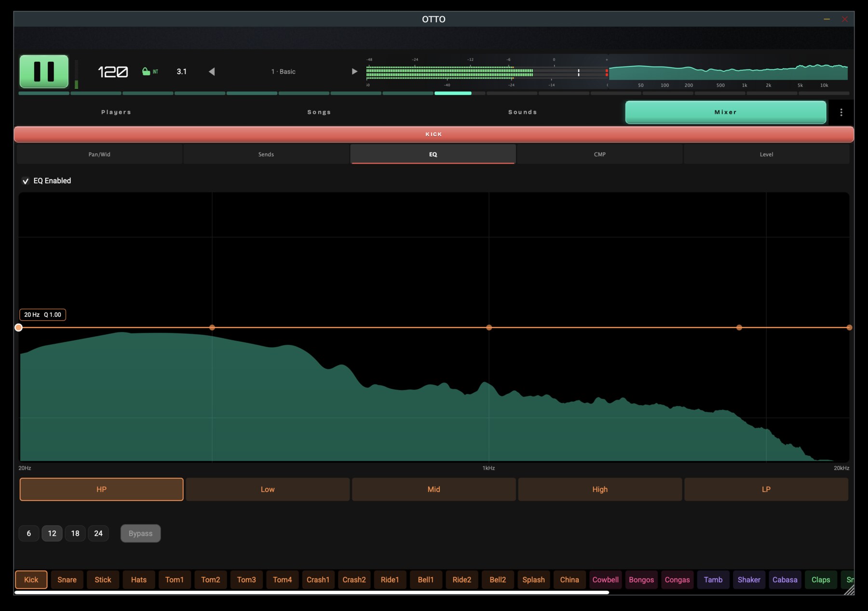The image size is (868, 611).
Task: Select the Cabasa channel
Action: click(785, 580)
